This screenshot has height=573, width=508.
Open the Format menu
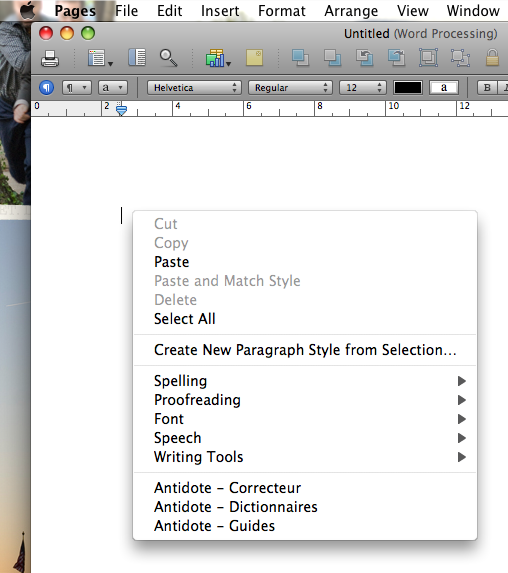[x=282, y=11]
